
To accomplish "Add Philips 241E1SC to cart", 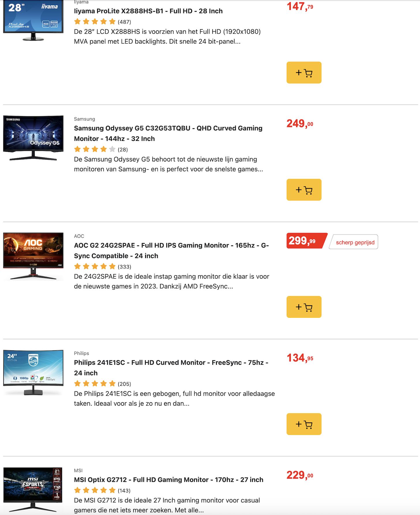I will (x=304, y=424).
